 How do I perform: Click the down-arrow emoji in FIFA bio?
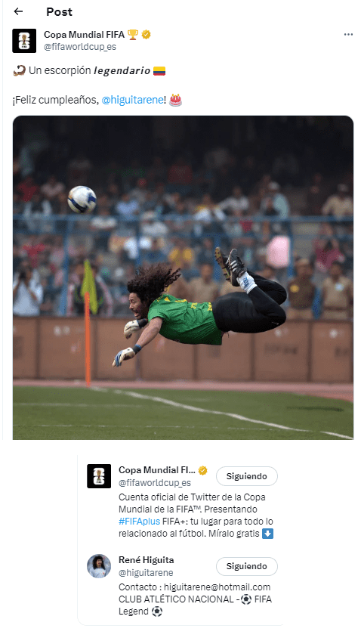[267, 534]
